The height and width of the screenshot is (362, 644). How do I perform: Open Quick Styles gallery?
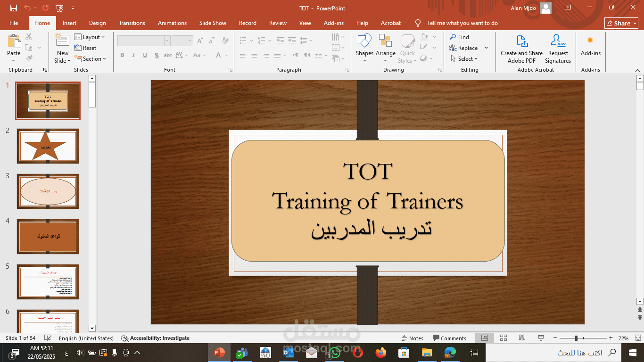pos(408,48)
